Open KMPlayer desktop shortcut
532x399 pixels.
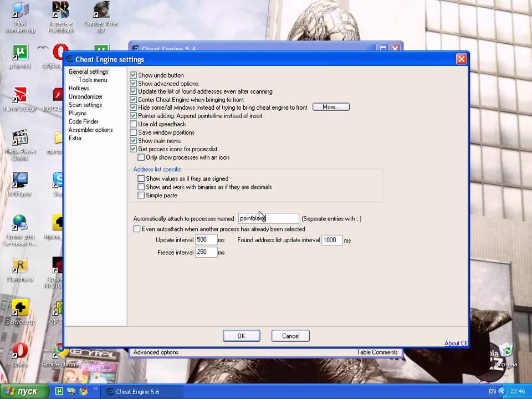tap(20, 185)
